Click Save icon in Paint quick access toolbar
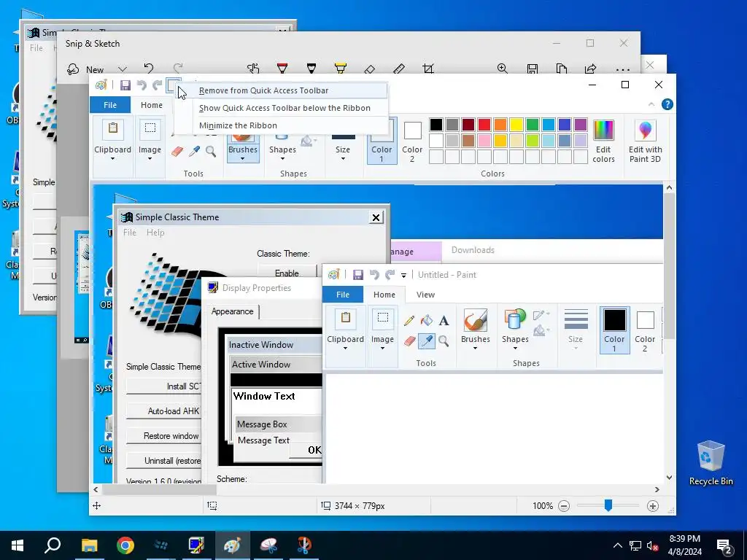Screen dimensions: 747x560 [125, 85]
